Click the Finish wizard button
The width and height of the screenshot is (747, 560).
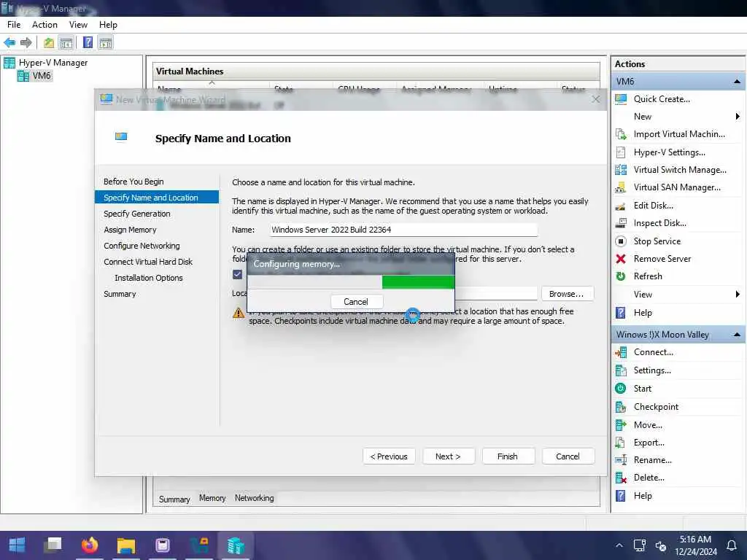coord(508,456)
